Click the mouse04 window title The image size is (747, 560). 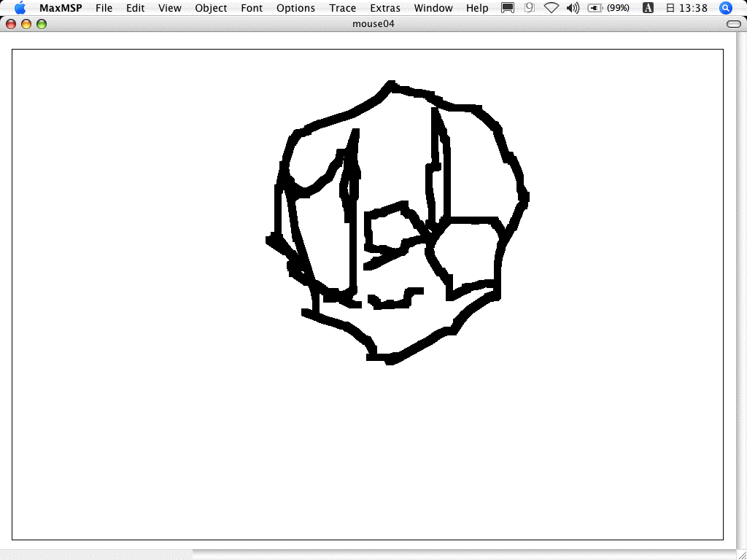coord(373,24)
